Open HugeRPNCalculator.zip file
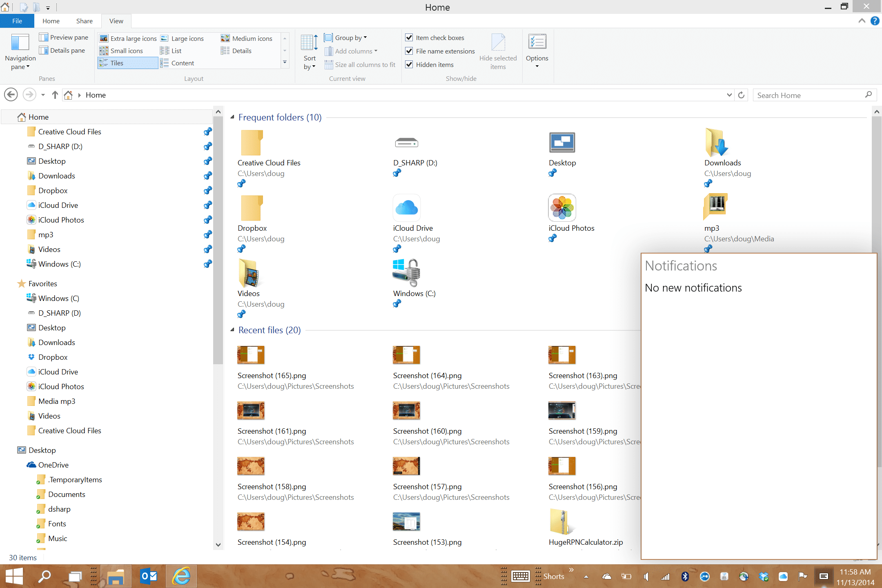Image resolution: width=882 pixels, height=588 pixels. tap(586, 528)
